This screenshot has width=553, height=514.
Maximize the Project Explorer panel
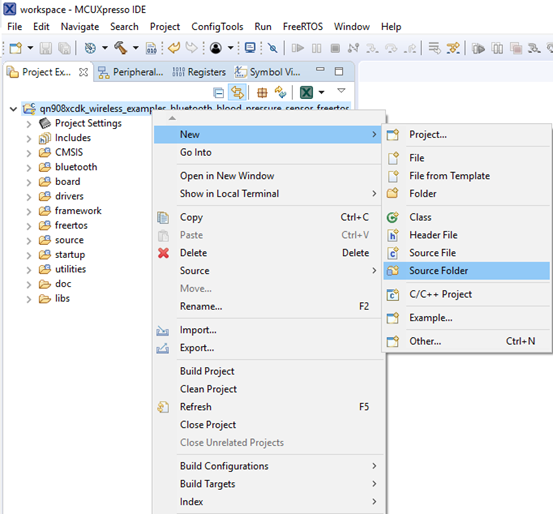[x=339, y=71]
